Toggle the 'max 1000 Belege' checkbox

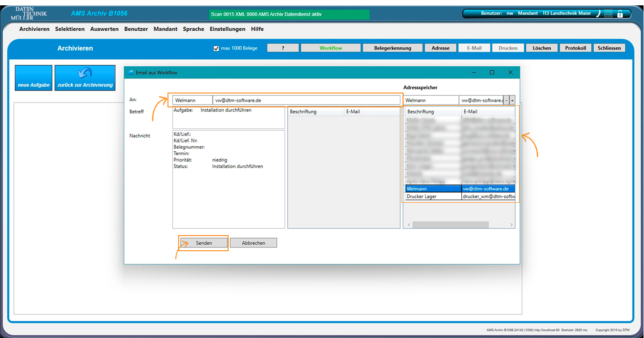pos(216,48)
